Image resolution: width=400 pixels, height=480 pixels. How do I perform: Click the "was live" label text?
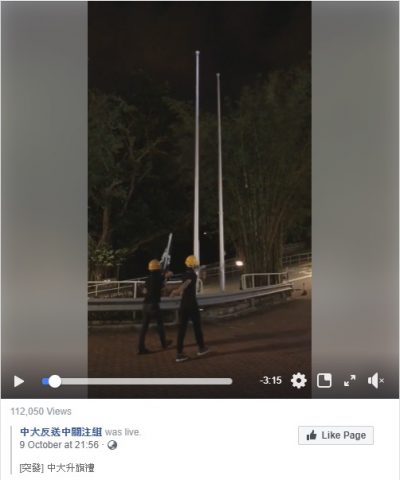(x=123, y=432)
